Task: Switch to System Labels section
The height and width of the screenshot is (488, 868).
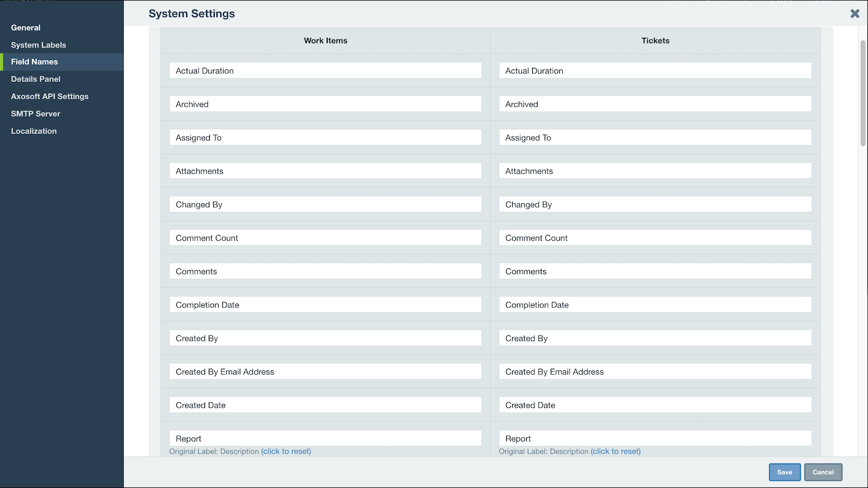Action: pos(39,45)
